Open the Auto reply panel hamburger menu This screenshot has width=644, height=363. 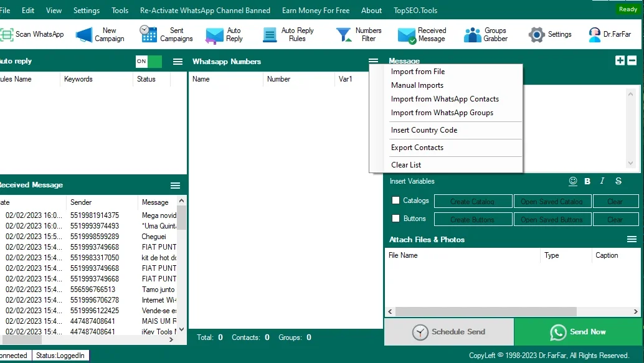(178, 62)
